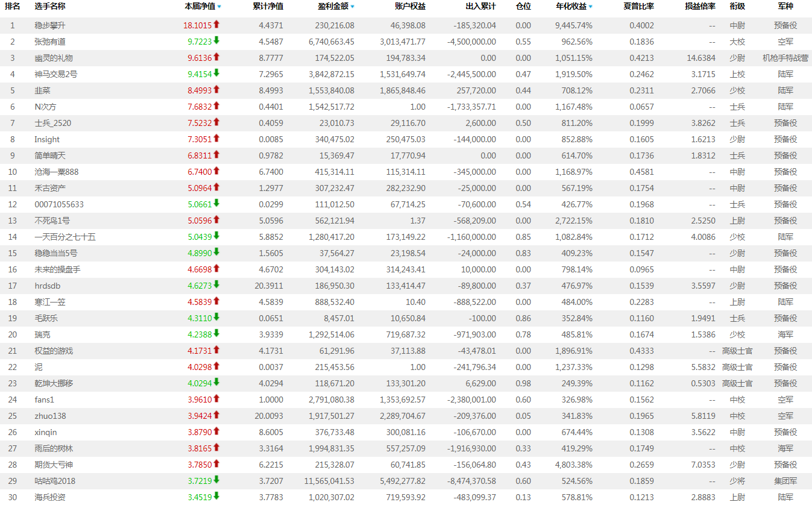812x505 pixels.
Task: Open trader 雨后的树林
Action: (54, 449)
